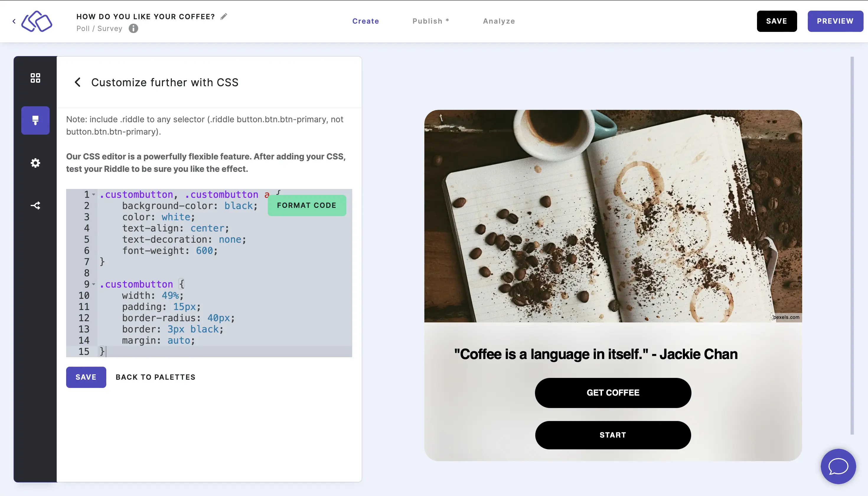Click the SAVE button in CSS panel
Screen dimensions: 868x496
[x=86, y=377]
